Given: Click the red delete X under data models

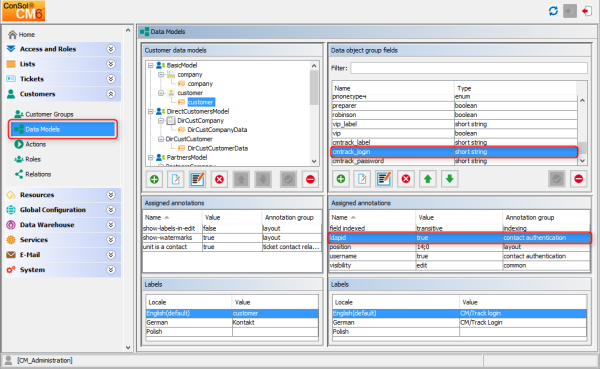Looking at the screenshot, I should point(219,179).
